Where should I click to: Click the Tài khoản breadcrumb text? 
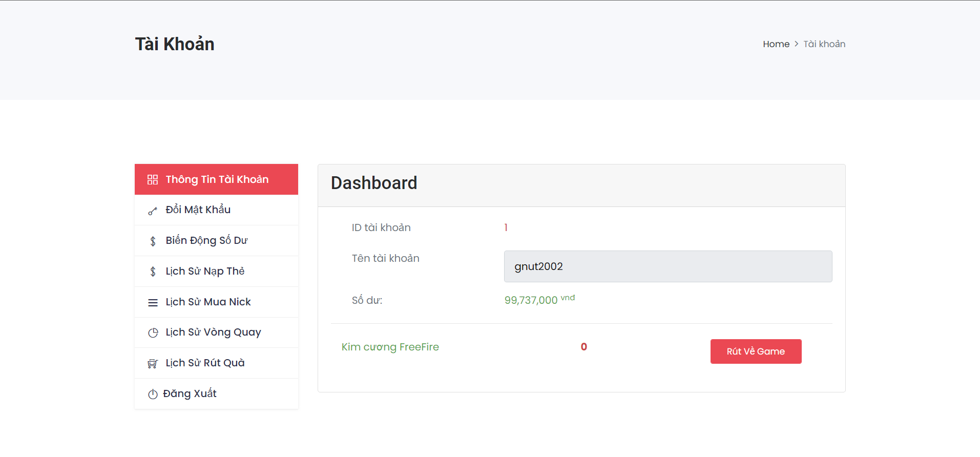[x=824, y=44]
